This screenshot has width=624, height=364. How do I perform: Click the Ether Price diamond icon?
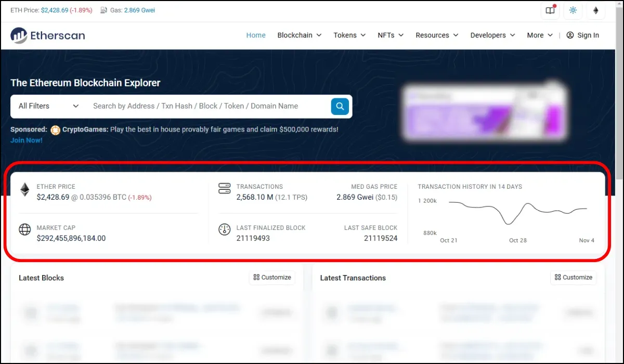[25, 190]
